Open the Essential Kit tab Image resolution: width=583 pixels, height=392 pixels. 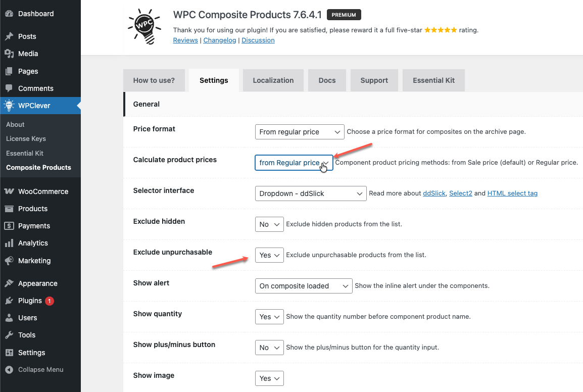pos(433,80)
